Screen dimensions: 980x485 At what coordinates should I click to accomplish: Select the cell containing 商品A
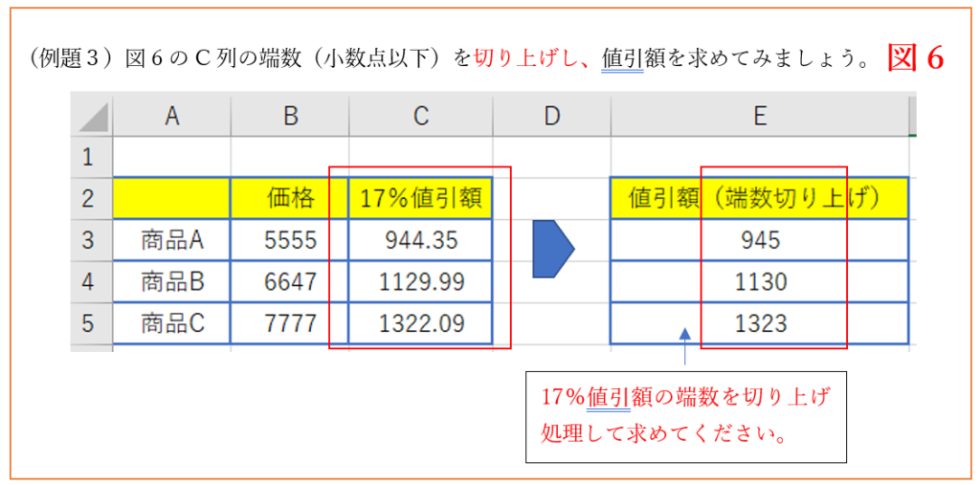coord(172,240)
